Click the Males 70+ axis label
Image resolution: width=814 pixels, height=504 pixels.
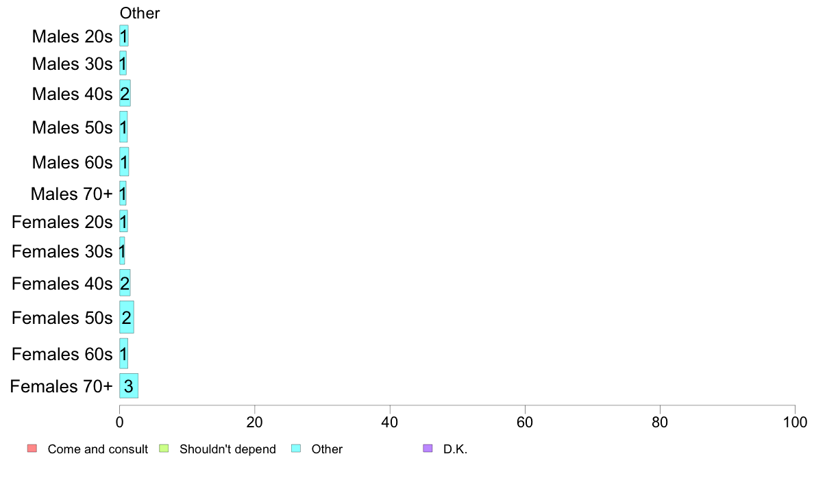tap(72, 194)
